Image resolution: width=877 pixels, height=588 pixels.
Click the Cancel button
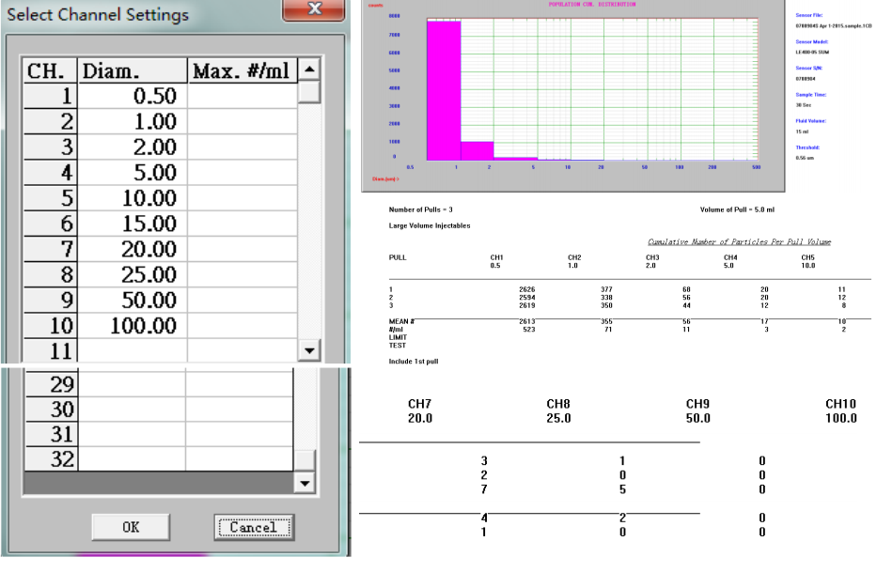254,527
